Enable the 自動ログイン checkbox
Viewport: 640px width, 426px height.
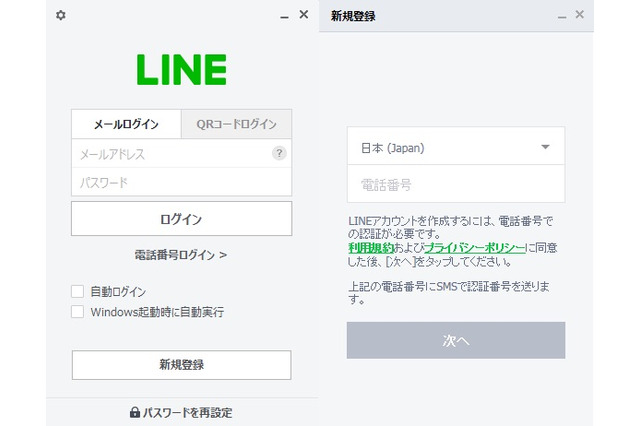click(x=78, y=291)
